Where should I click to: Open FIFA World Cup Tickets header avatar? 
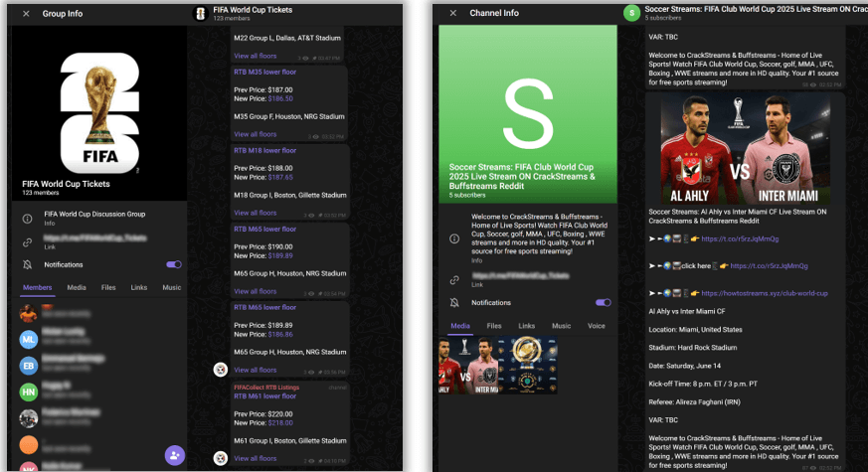coord(201,13)
